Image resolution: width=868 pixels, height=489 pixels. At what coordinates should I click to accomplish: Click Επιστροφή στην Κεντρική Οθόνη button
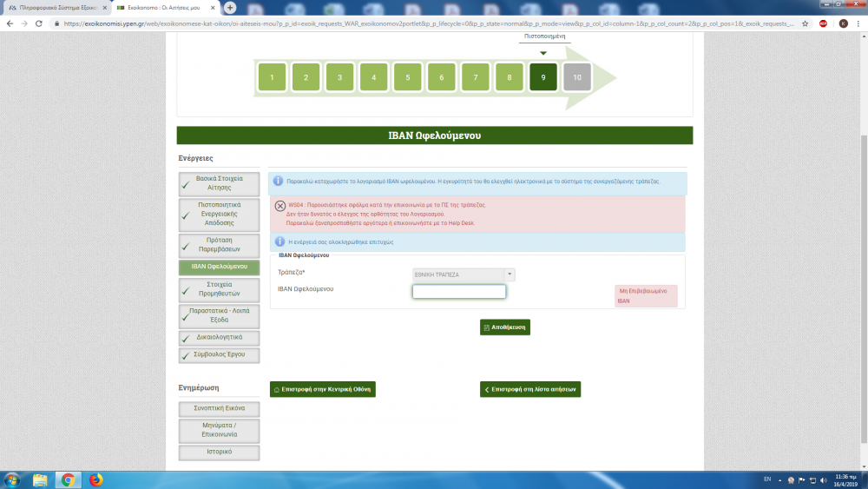click(322, 389)
